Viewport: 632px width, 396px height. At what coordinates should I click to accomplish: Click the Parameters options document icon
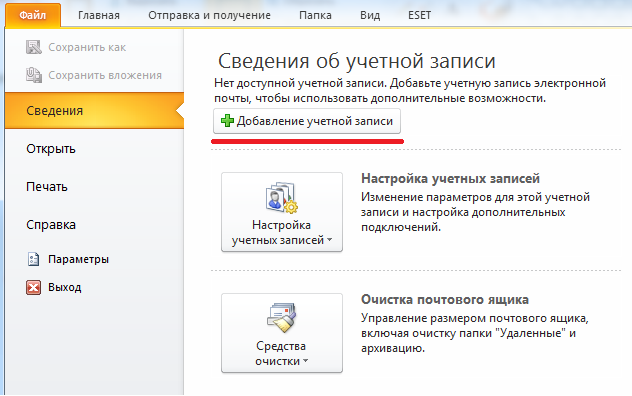pos(33,259)
